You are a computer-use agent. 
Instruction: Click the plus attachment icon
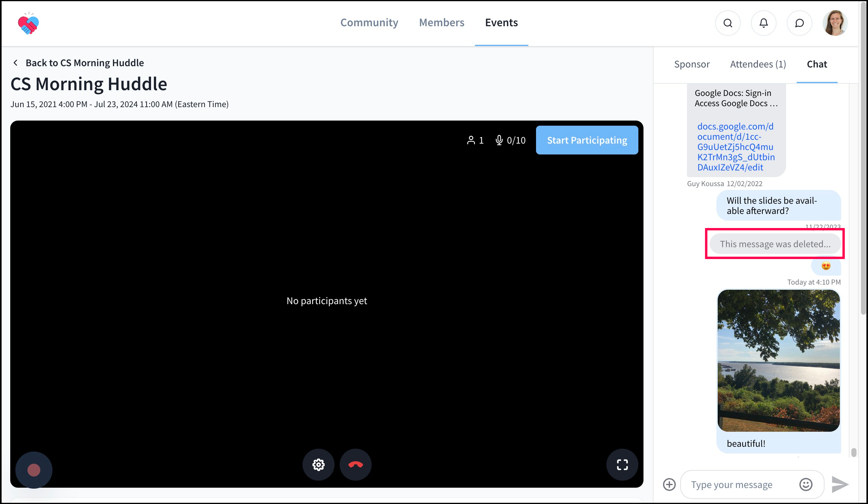[x=669, y=484]
